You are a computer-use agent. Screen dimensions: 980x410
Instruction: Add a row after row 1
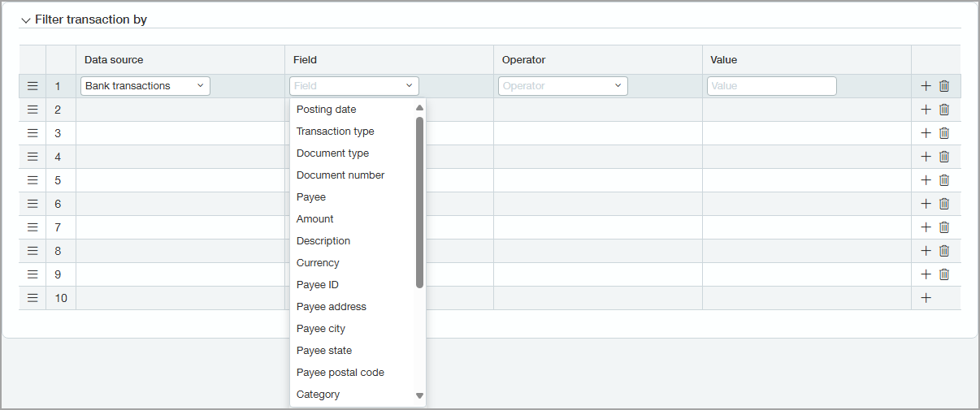point(926,86)
